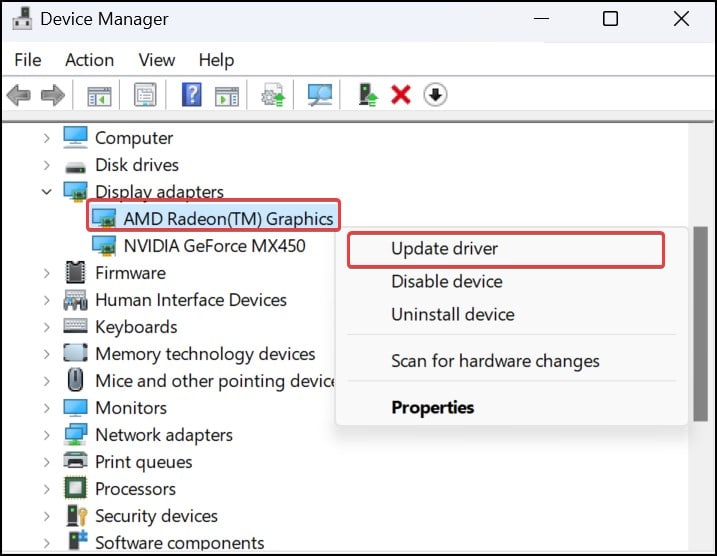717x556 pixels.
Task: Click the Firmware chip icon
Action: pyautogui.click(x=75, y=273)
